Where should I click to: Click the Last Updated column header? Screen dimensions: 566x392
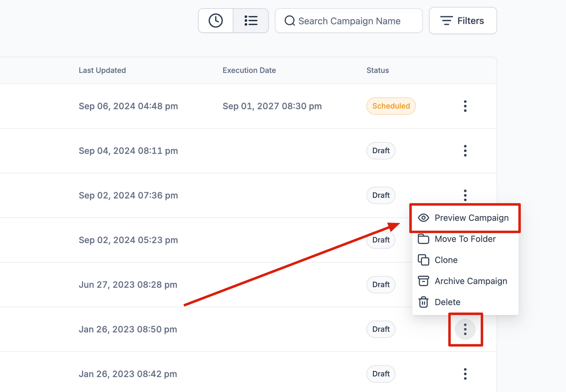point(102,70)
